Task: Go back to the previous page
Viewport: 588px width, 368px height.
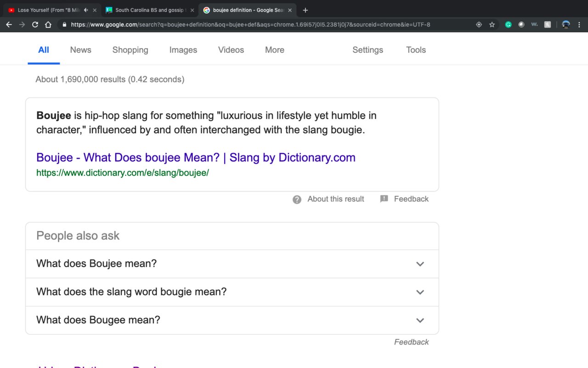Action: [9, 25]
